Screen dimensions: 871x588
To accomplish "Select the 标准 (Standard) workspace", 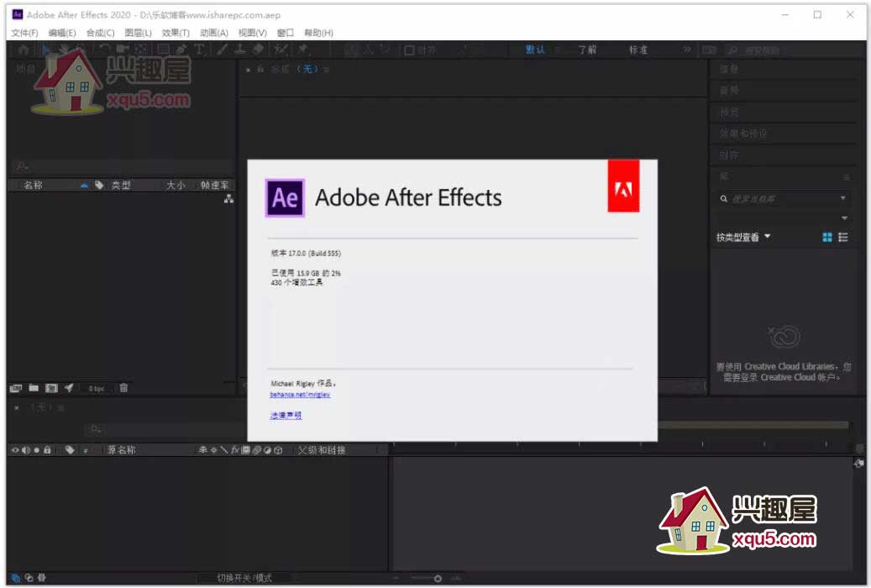I will [x=638, y=50].
